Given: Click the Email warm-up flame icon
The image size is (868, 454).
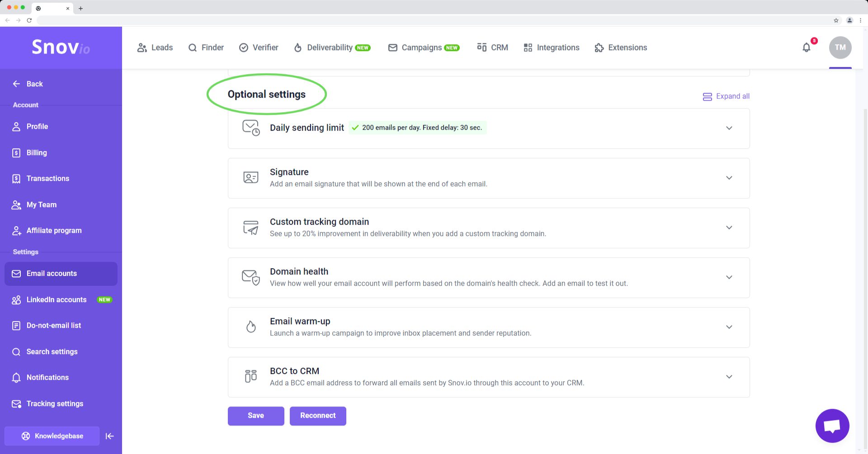Looking at the screenshot, I should coord(251,327).
